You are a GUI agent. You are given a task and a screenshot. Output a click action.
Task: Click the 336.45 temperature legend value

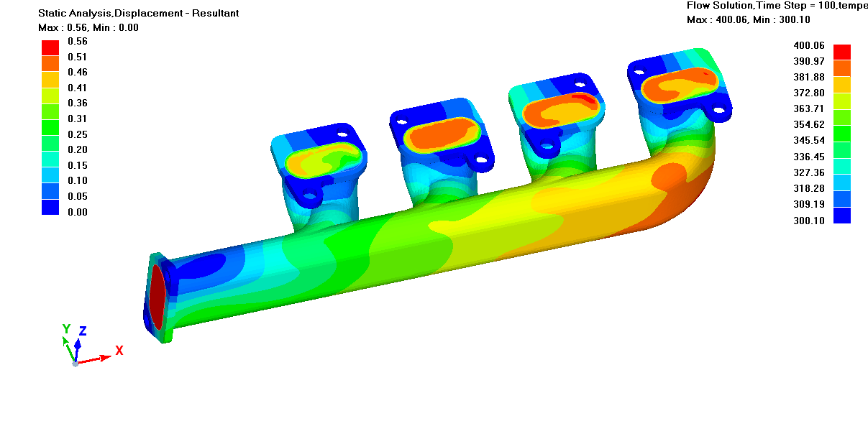pyautogui.click(x=809, y=157)
